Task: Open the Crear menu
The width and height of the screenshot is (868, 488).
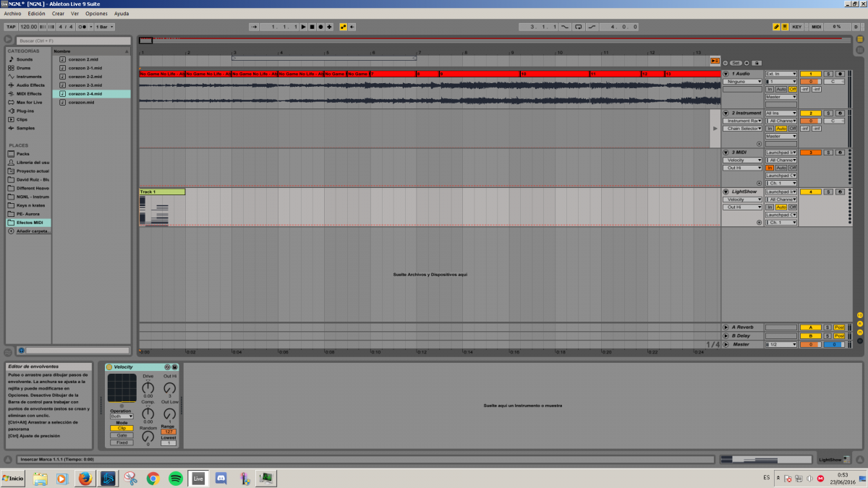Action: coord(58,14)
